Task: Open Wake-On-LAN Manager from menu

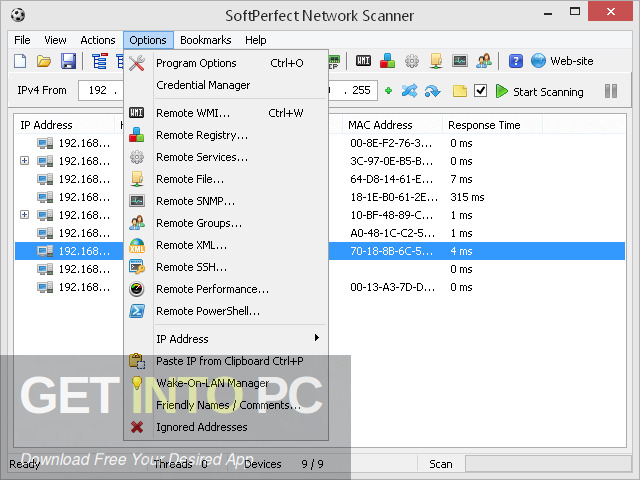Action: pyautogui.click(x=226, y=383)
